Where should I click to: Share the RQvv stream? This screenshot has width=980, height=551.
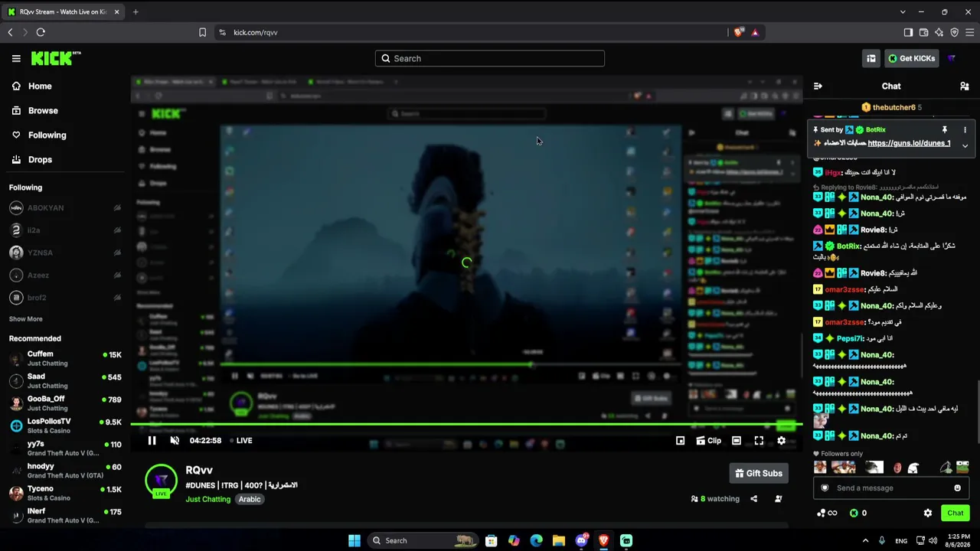(753, 499)
